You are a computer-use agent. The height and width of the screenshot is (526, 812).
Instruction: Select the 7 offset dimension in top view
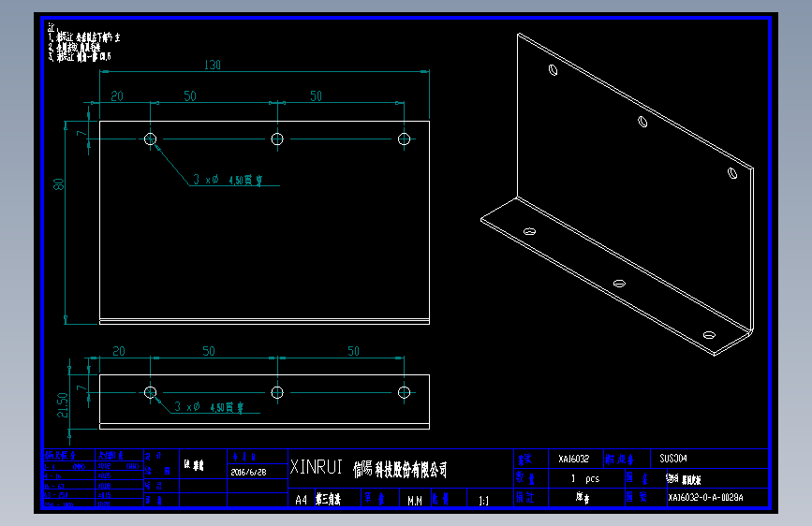click(81, 134)
